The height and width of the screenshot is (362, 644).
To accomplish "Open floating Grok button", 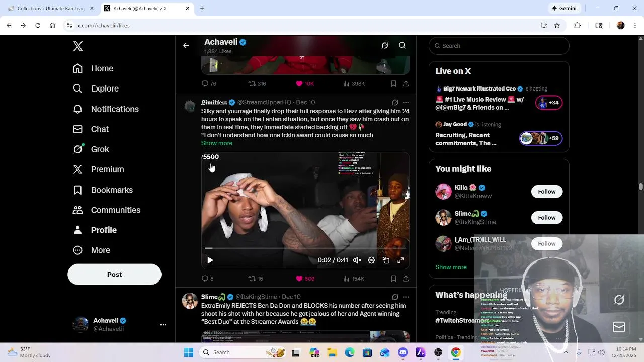I will [x=619, y=300].
